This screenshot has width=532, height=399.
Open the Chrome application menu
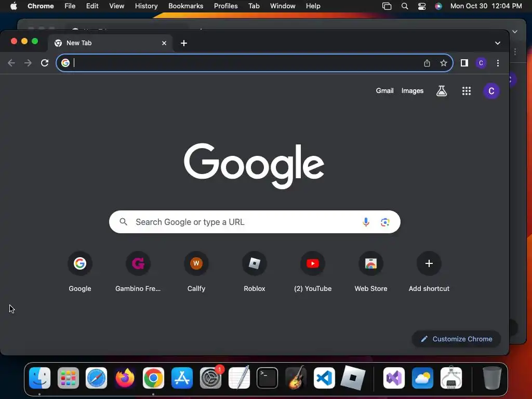point(41,6)
